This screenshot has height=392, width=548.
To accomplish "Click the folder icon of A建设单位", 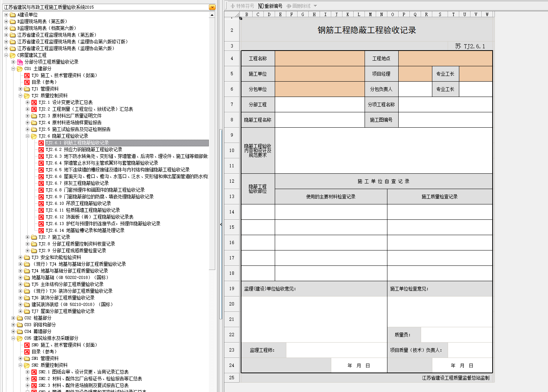I will [13, 15].
